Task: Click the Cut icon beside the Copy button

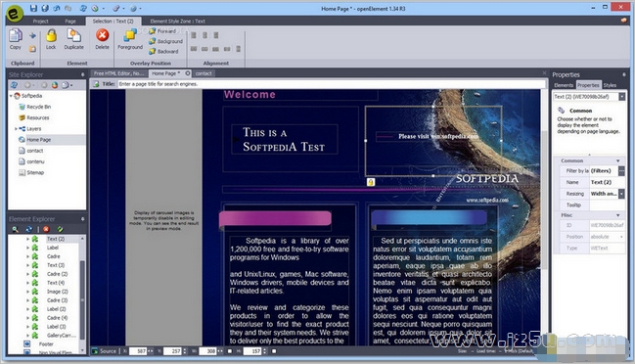Action: click(32, 35)
